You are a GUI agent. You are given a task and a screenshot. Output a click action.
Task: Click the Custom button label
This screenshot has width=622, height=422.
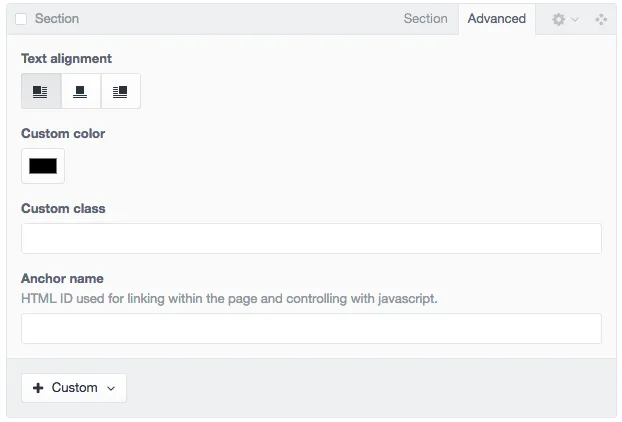click(75, 387)
